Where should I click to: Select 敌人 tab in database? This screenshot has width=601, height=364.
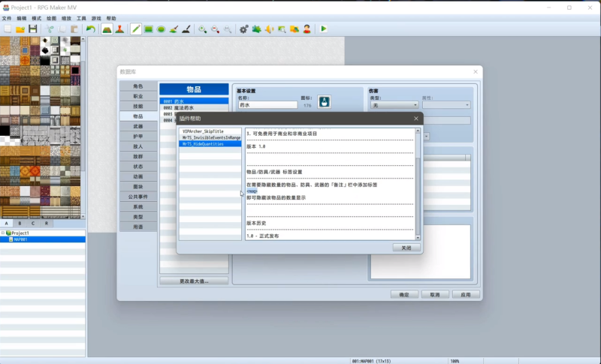(138, 146)
